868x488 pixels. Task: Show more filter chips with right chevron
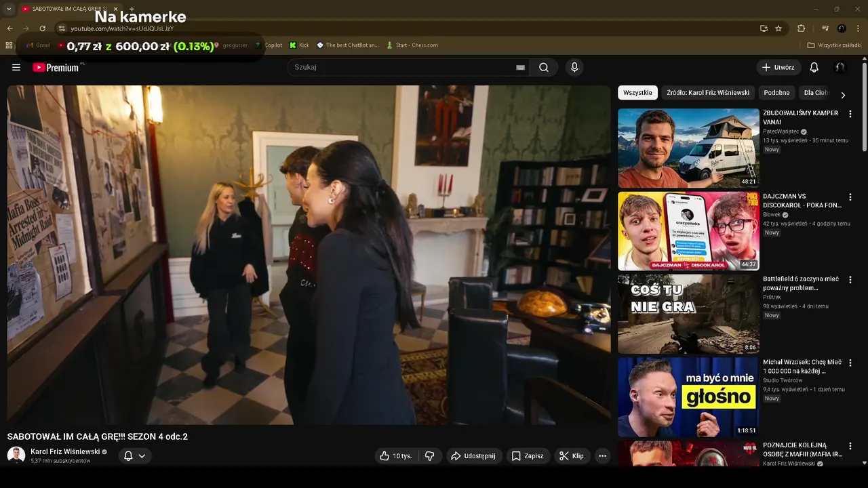point(843,95)
